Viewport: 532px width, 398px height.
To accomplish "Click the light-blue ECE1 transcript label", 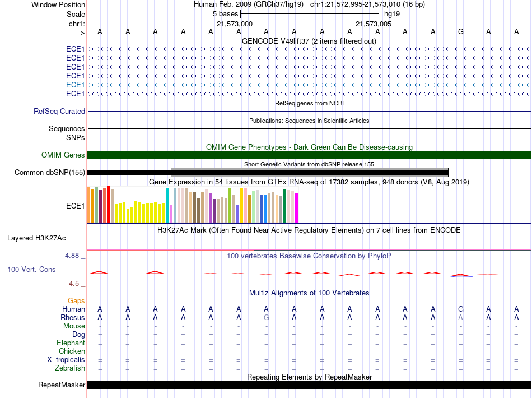I will 75,85.
